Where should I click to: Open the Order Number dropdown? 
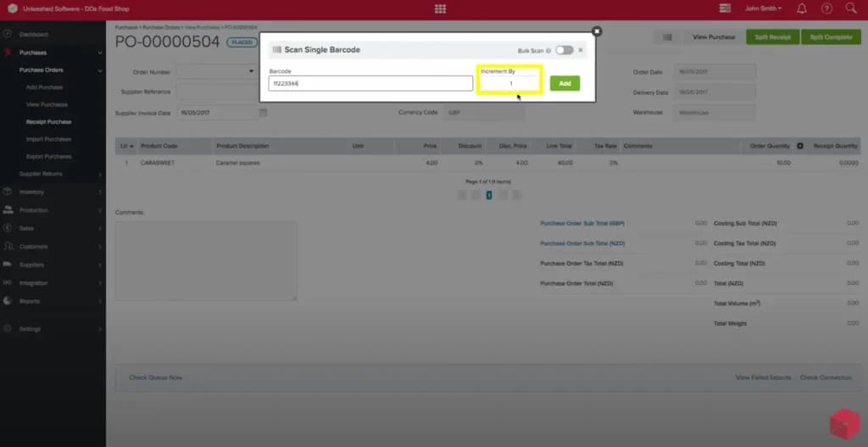click(x=215, y=71)
